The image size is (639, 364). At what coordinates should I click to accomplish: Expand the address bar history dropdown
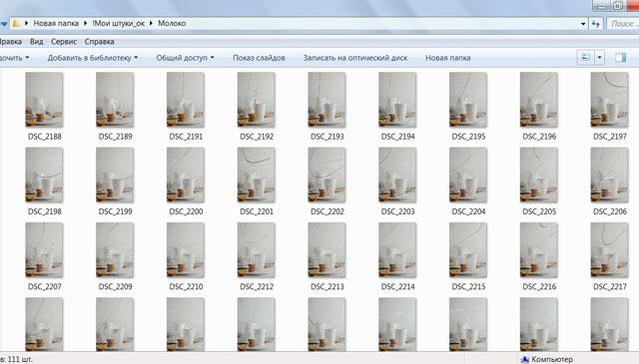tap(583, 24)
